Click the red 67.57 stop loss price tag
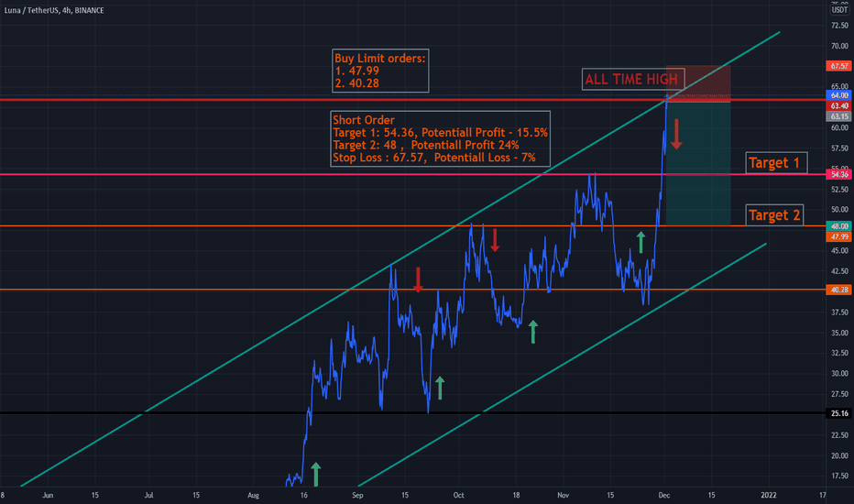 pos(838,66)
